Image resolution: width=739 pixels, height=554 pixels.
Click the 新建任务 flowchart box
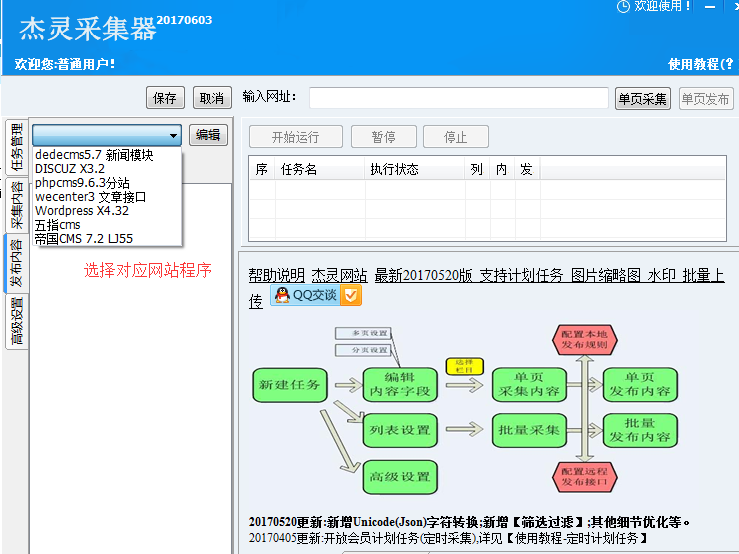[289, 385]
